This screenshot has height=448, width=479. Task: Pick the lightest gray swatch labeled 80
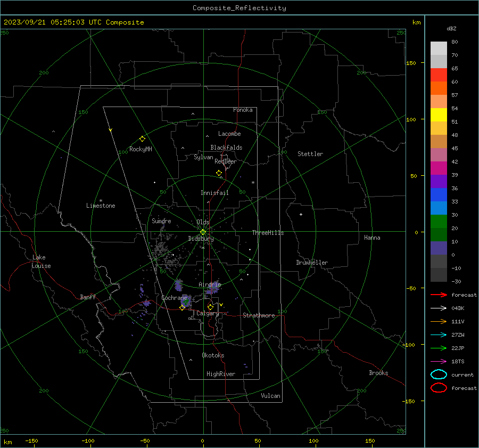click(x=439, y=48)
